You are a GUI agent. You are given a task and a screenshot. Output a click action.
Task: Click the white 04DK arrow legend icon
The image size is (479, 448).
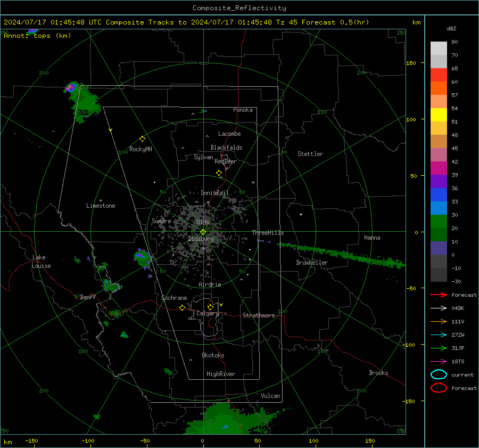439,308
